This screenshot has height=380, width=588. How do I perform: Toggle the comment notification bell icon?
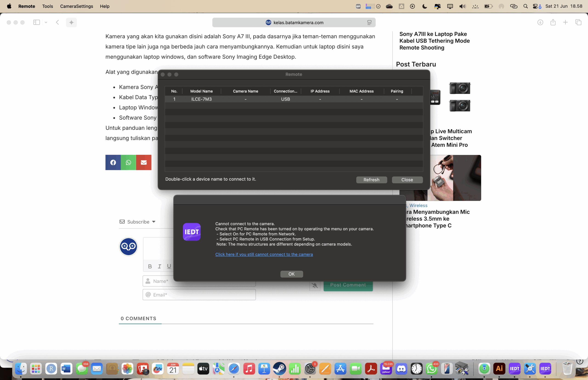click(315, 286)
